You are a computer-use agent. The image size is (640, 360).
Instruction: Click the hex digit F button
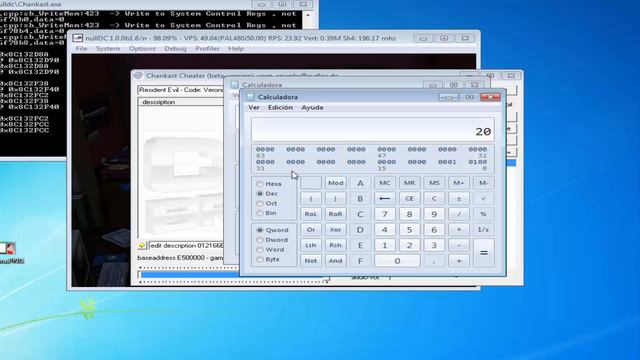click(x=360, y=260)
